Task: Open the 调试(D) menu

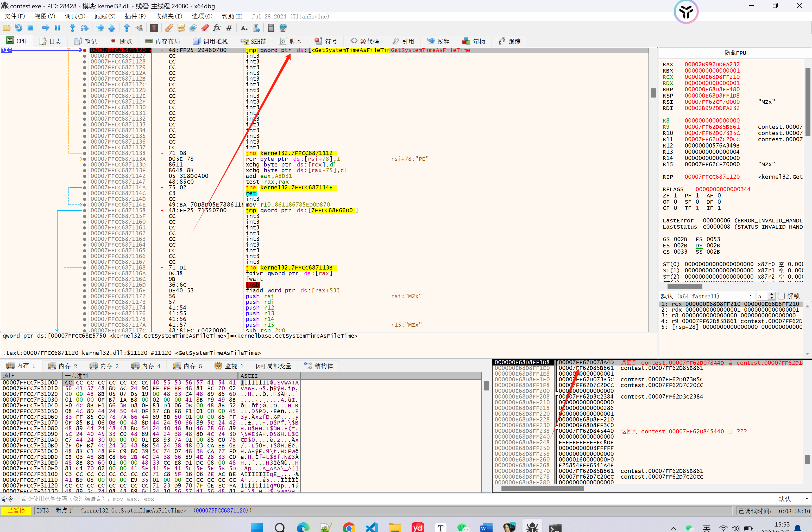Action: click(x=75, y=16)
